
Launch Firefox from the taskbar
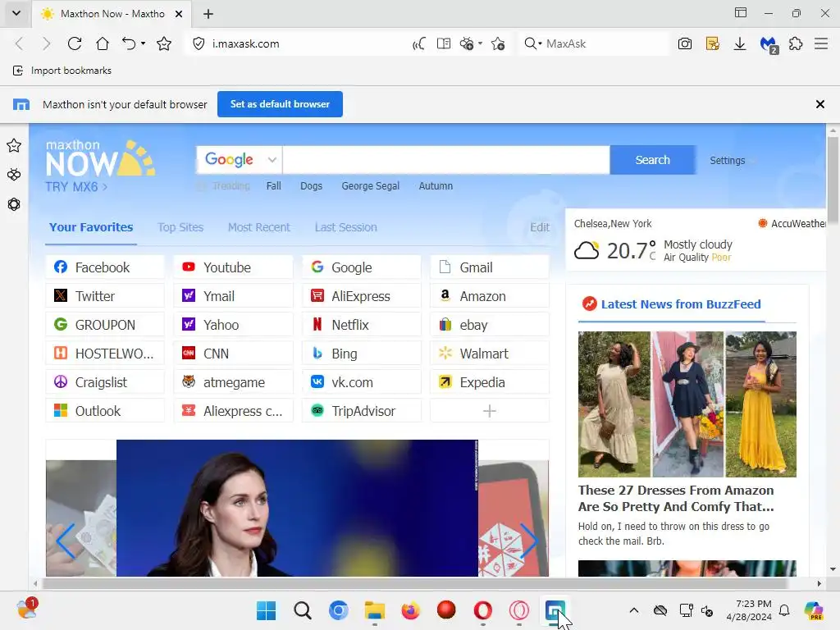410,610
